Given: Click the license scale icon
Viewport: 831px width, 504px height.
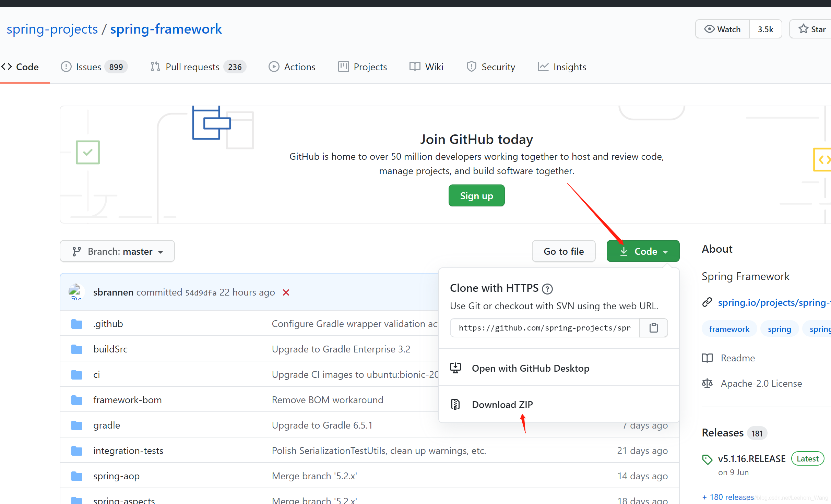Looking at the screenshot, I should click(x=707, y=383).
